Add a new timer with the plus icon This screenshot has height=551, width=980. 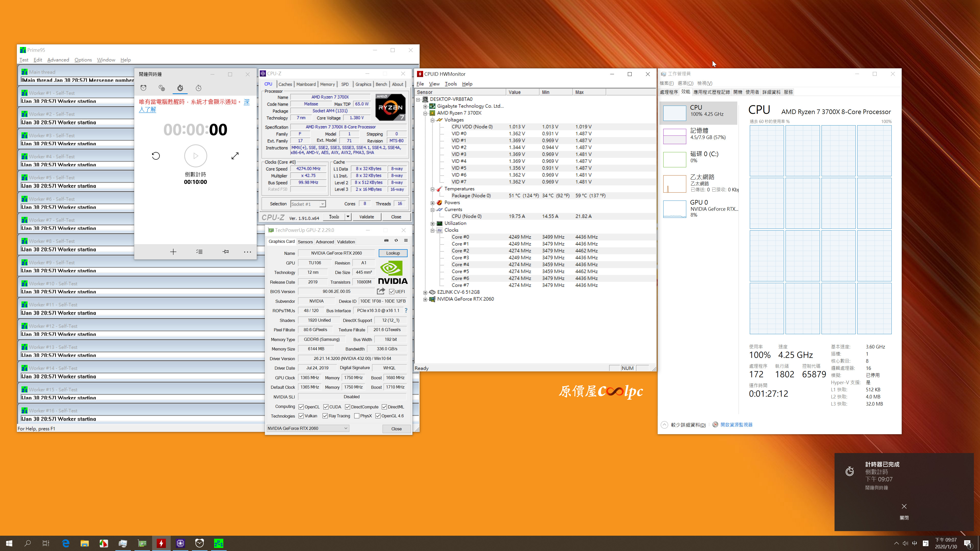click(x=173, y=252)
